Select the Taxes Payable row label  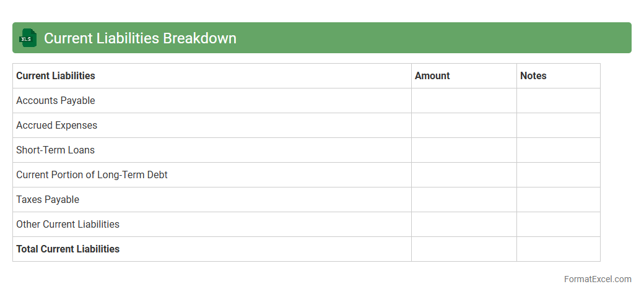(x=48, y=199)
